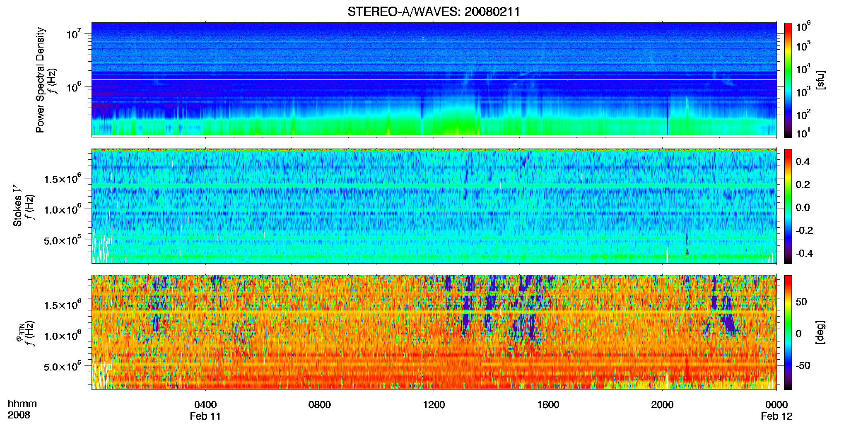Click the plot title STEREO-A/WAVES: 20080211
This screenshot has height=447, width=868.
[434, 12]
